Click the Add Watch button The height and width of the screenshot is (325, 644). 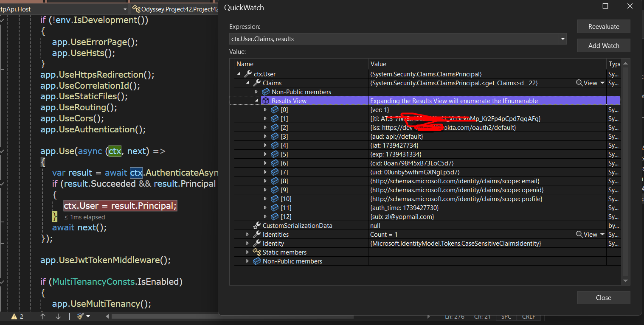tap(603, 45)
